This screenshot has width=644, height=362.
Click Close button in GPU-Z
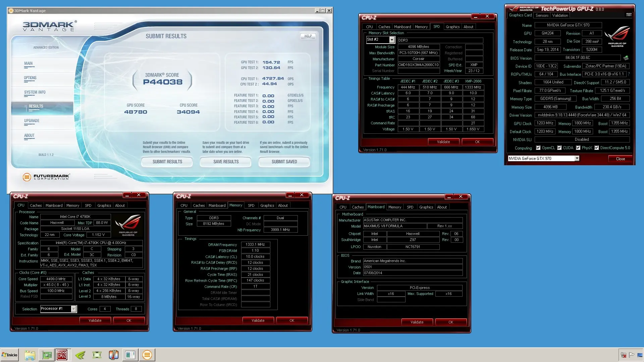click(x=620, y=159)
